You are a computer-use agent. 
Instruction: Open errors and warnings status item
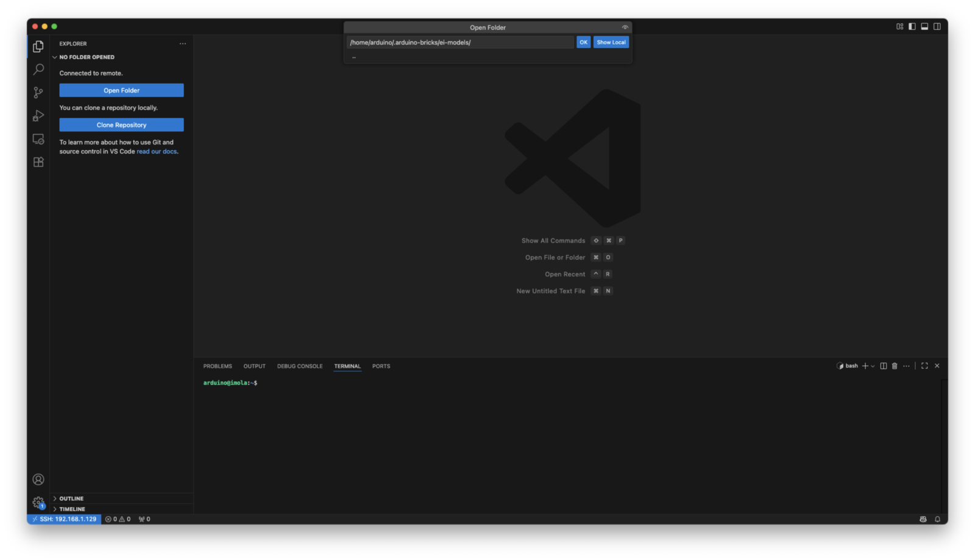118,519
